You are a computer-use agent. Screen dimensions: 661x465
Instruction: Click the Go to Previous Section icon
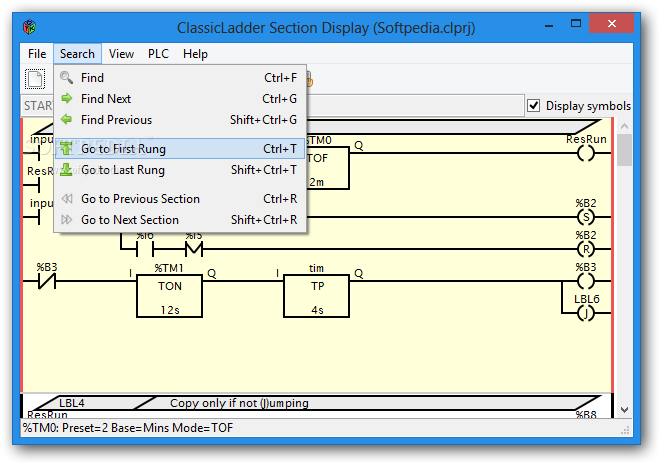click(x=67, y=199)
